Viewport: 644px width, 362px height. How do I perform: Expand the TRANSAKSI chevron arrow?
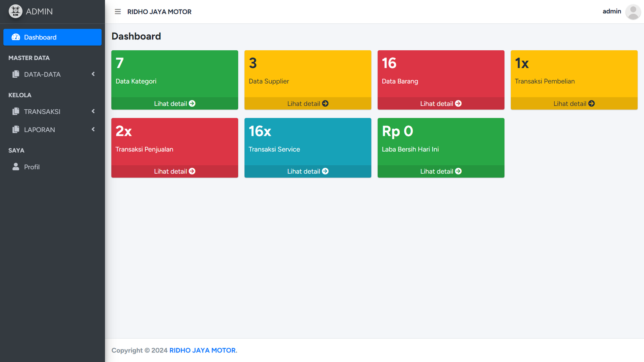pyautogui.click(x=93, y=111)
